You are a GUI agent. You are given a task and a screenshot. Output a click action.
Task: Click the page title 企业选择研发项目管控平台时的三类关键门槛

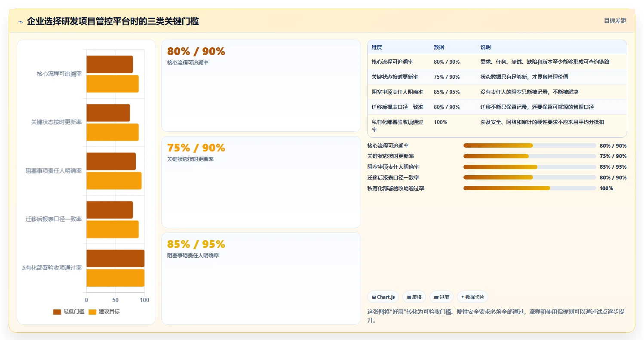point(113,21)
